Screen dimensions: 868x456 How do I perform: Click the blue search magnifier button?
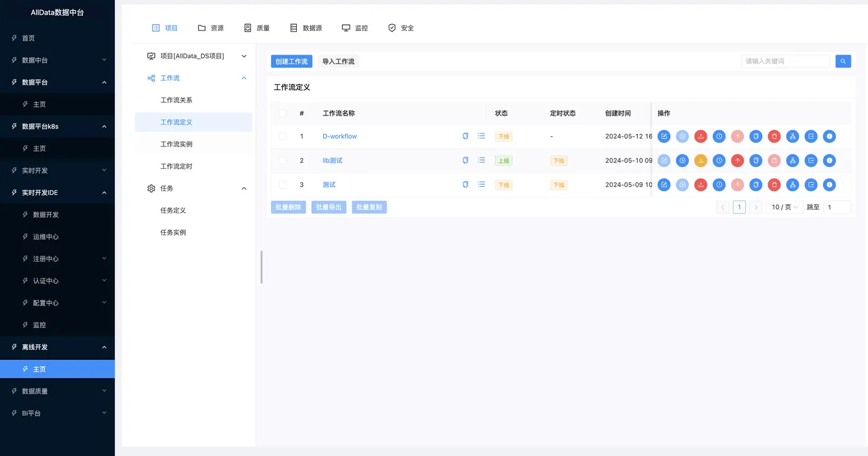(843, 61)
